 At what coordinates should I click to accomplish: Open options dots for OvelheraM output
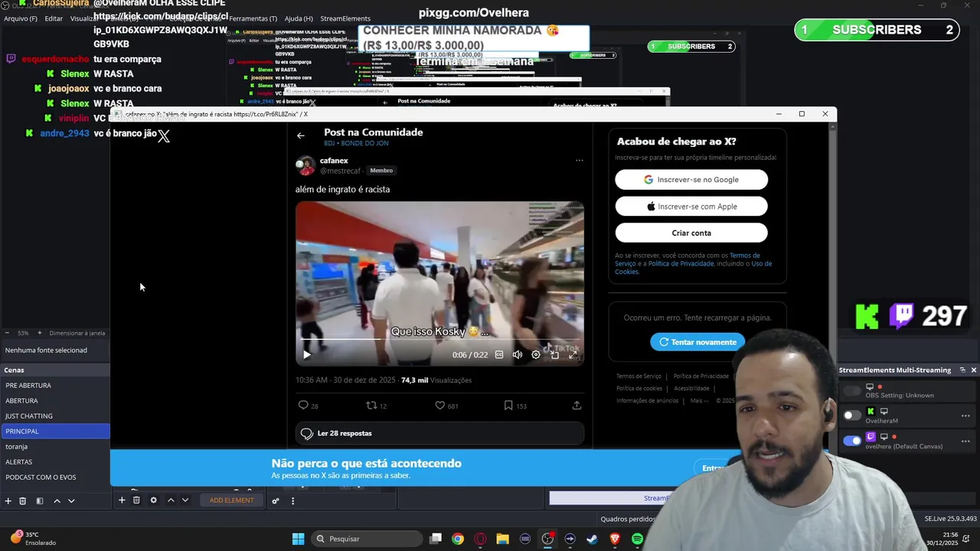pos(965,416)
